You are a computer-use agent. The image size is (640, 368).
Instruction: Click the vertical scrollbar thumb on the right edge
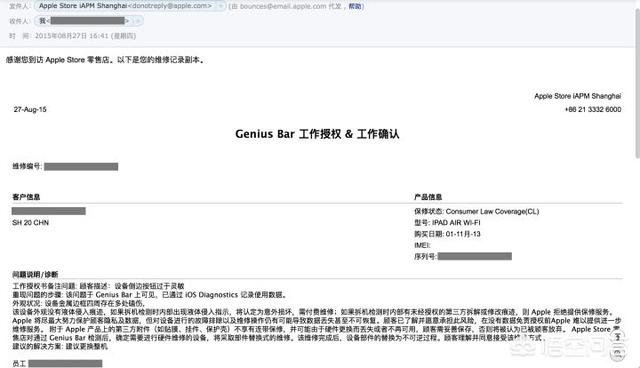(637, 84)
